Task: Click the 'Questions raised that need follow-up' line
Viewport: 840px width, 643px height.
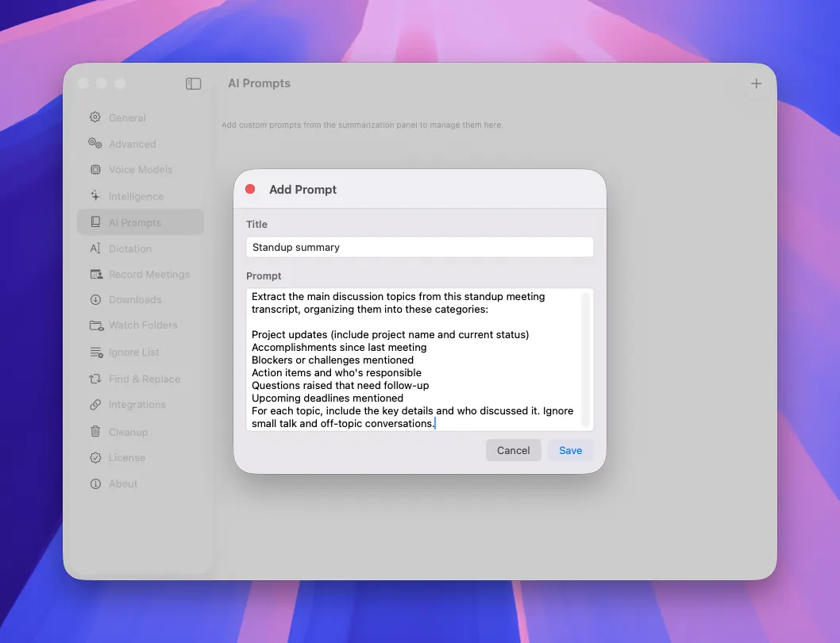Action: (340, 385)
